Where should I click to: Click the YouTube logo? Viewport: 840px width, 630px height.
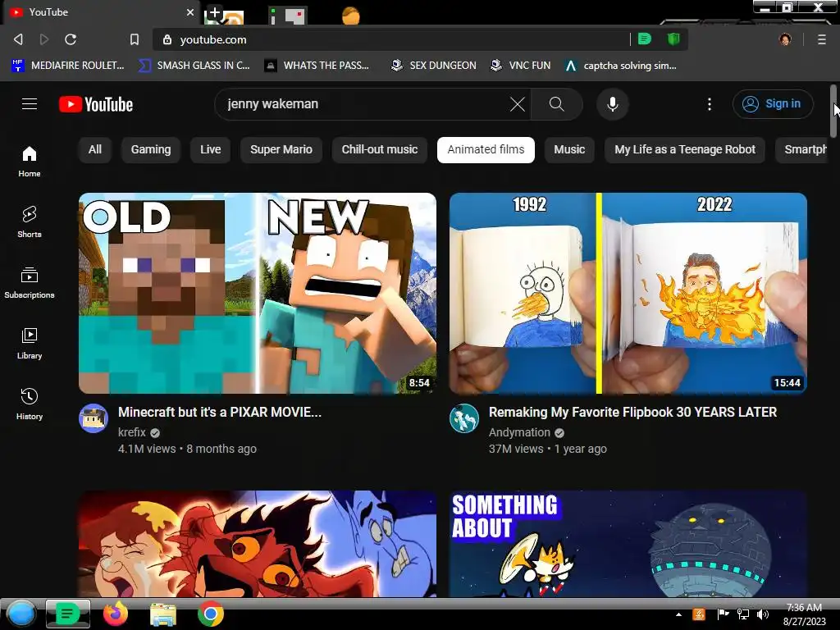[96, 104]
